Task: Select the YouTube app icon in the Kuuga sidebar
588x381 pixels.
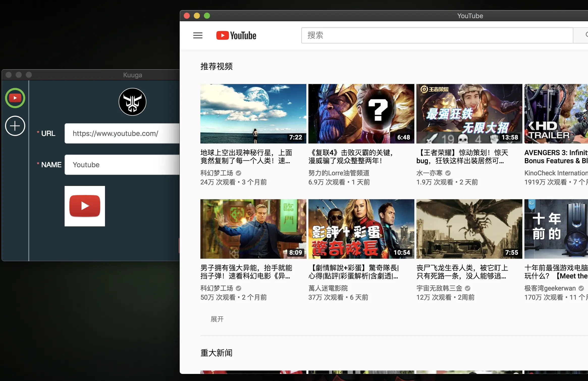Action: 15,98
